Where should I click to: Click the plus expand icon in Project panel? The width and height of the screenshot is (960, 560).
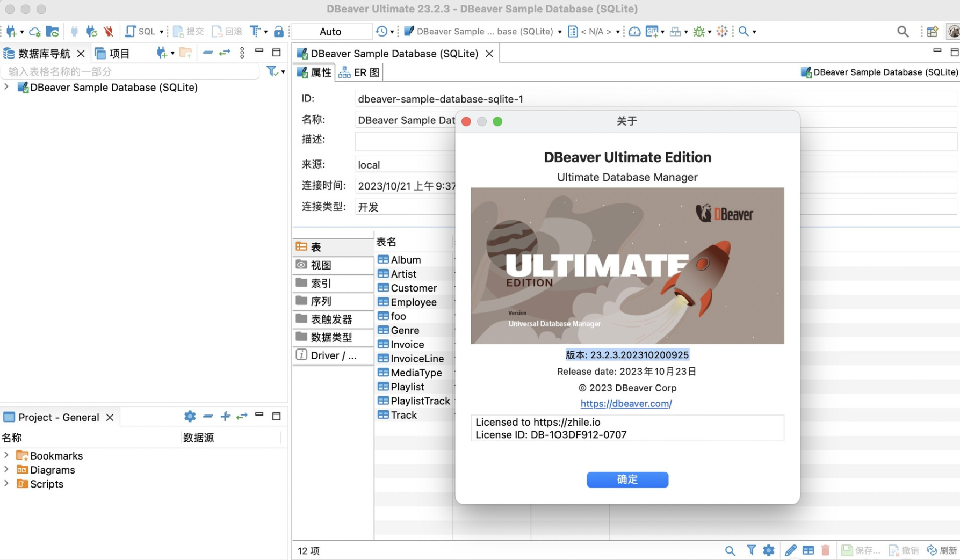tap(225, 417)
